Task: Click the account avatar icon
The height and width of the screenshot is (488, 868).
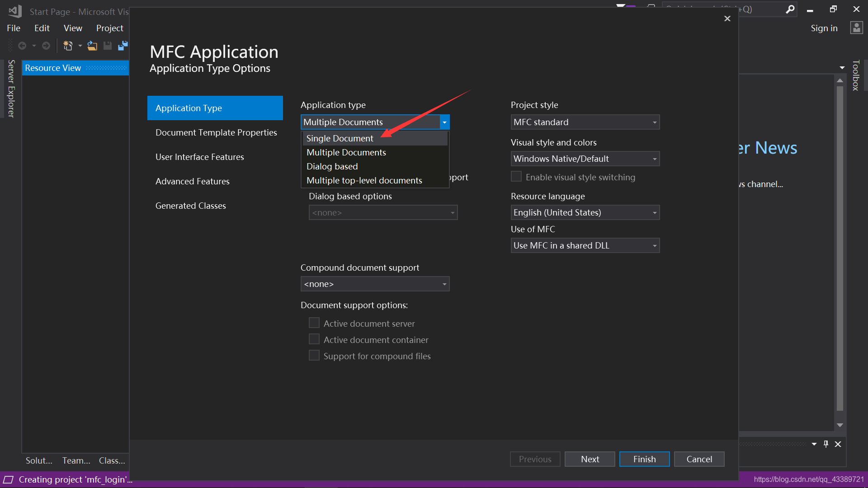Action: pos(856,28)
